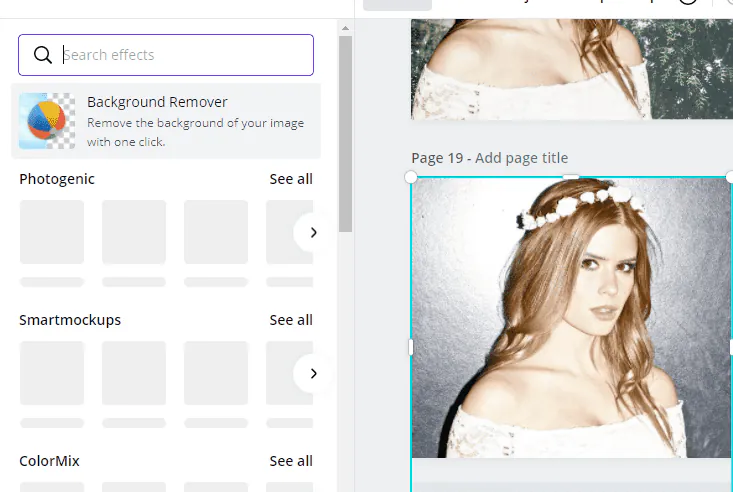Select third Smartmockups effect placeholder
The image size is (733, 492).
[x=216, y=373]
